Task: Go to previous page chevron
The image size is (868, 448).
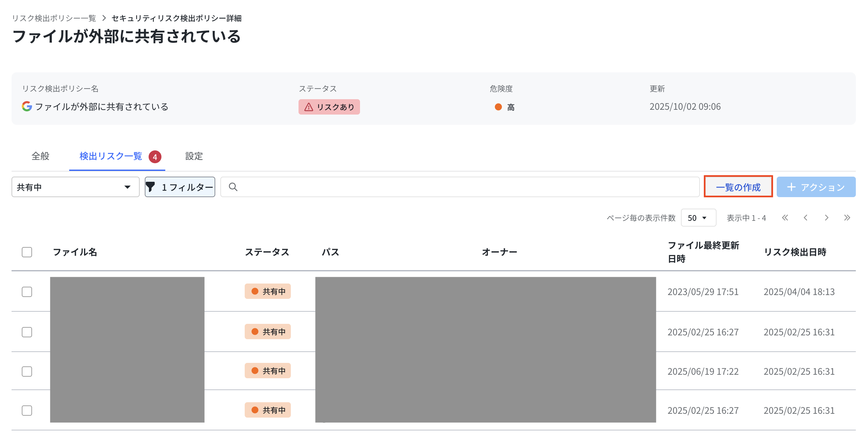Action: [x=806, y=217]
